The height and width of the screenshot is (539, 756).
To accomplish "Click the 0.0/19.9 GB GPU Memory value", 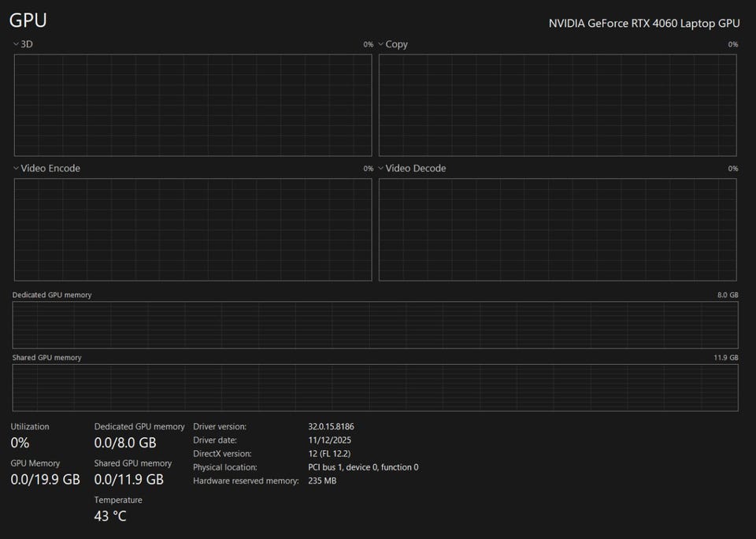I will point(45,479).
